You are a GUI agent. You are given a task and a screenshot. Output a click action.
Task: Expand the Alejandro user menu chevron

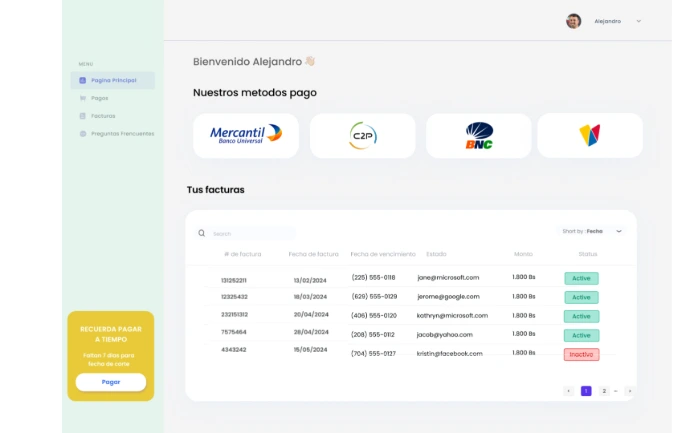[x=639, y=21]
